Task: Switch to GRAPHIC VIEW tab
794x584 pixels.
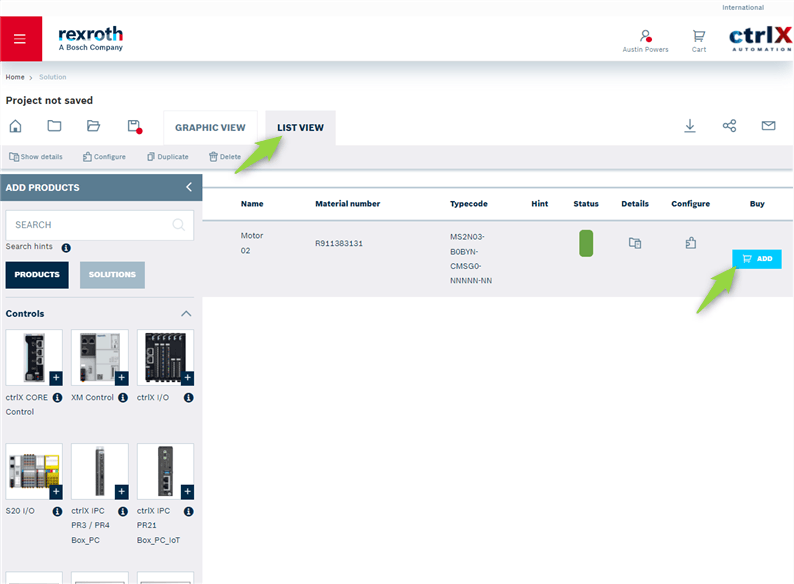Action: point(210,128)
